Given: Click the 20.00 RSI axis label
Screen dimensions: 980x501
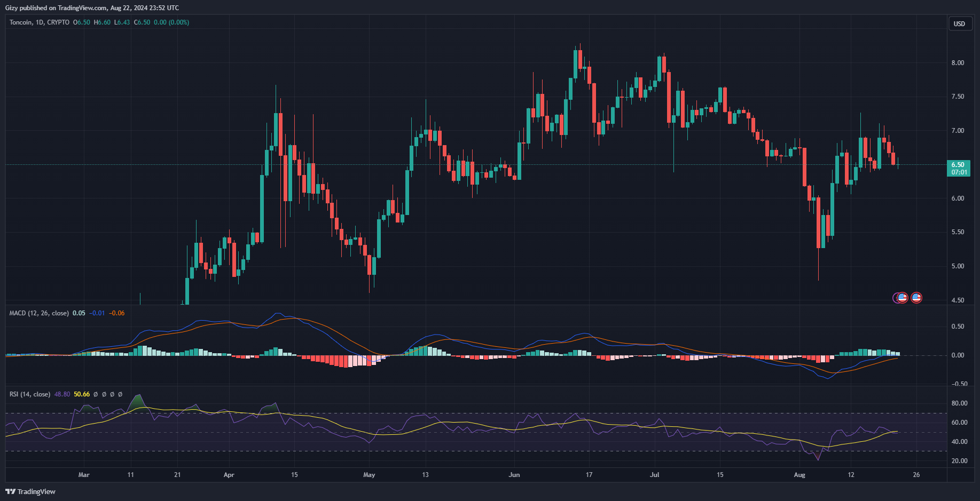Looking at the screenshot, I should pyautogui.click(x=960, y=461).
